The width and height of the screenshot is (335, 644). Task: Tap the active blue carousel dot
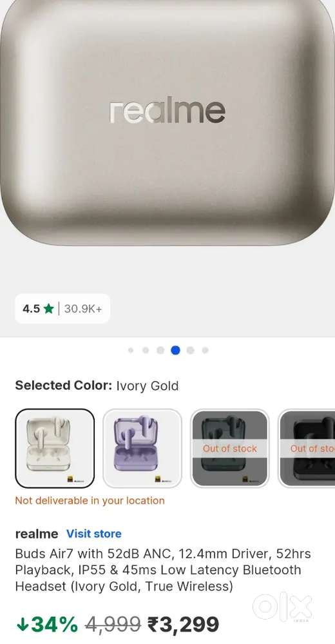pyautogui.click(x=175, y=350)
